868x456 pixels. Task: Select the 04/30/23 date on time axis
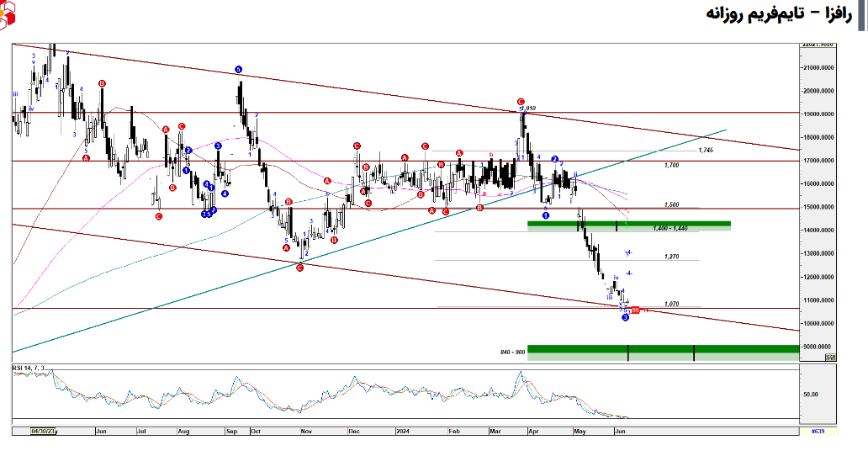click(42, 431)
